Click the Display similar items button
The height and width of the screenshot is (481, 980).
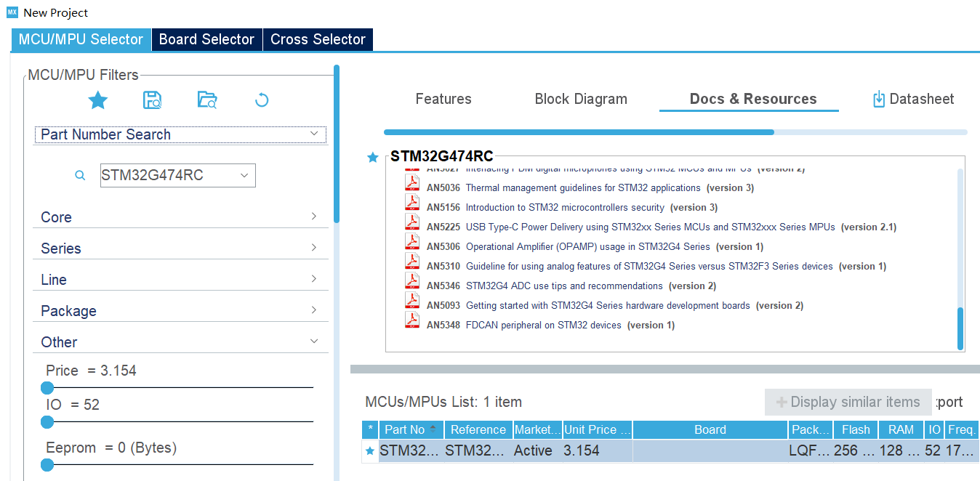click(848, 402)
